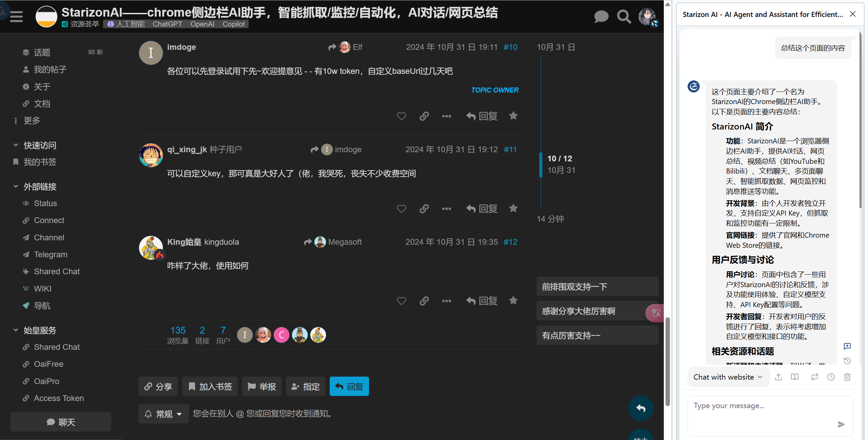Click the pink translate floating icon
The width and height of the screenshot is (868, 440).
(x=655, y=313)
